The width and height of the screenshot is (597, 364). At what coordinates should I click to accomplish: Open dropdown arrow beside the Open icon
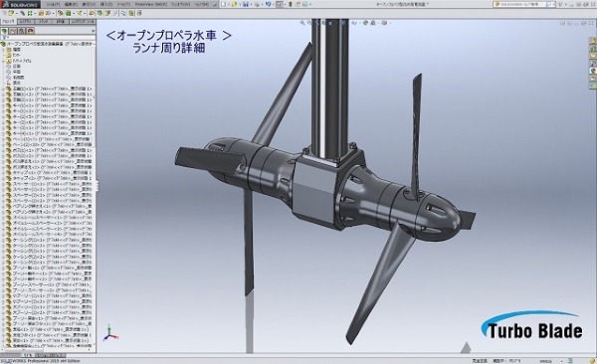240,5
